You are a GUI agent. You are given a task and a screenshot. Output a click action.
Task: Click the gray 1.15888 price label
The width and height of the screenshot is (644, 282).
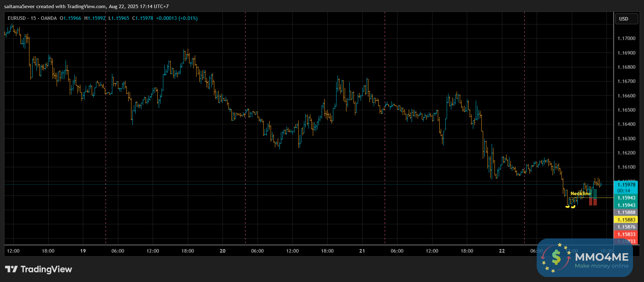626,213
